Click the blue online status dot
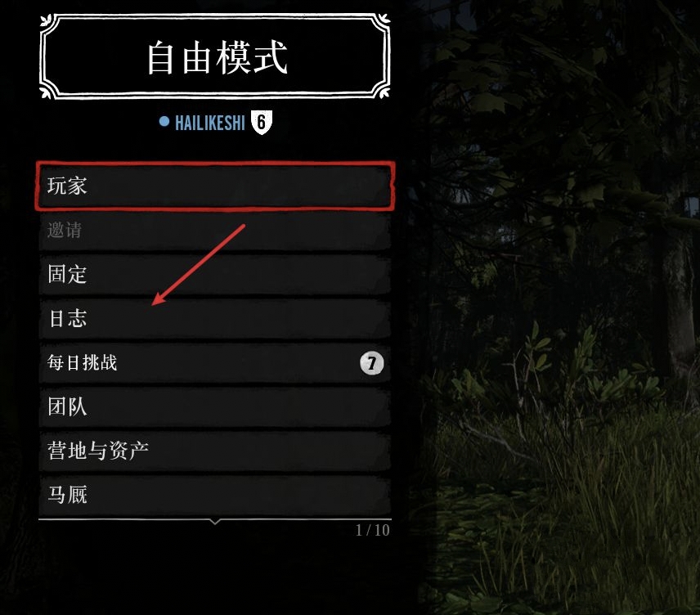The image size is (700, 615). 164,122
